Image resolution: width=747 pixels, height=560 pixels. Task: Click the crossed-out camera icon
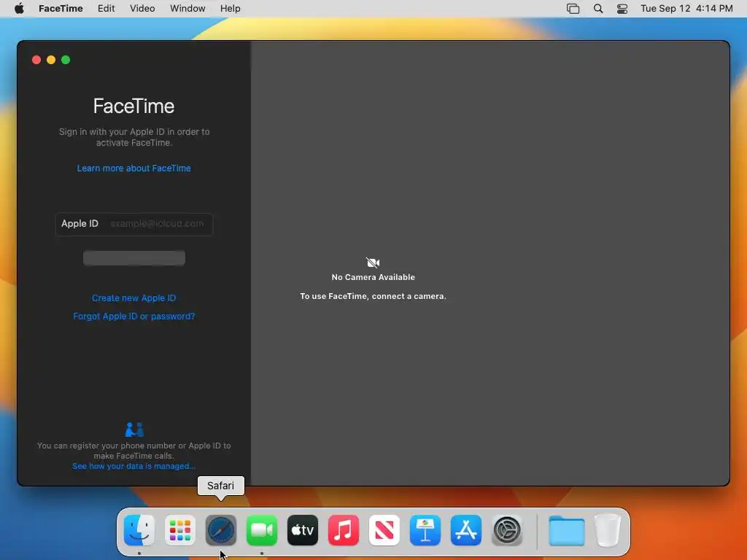click(373, 262)
